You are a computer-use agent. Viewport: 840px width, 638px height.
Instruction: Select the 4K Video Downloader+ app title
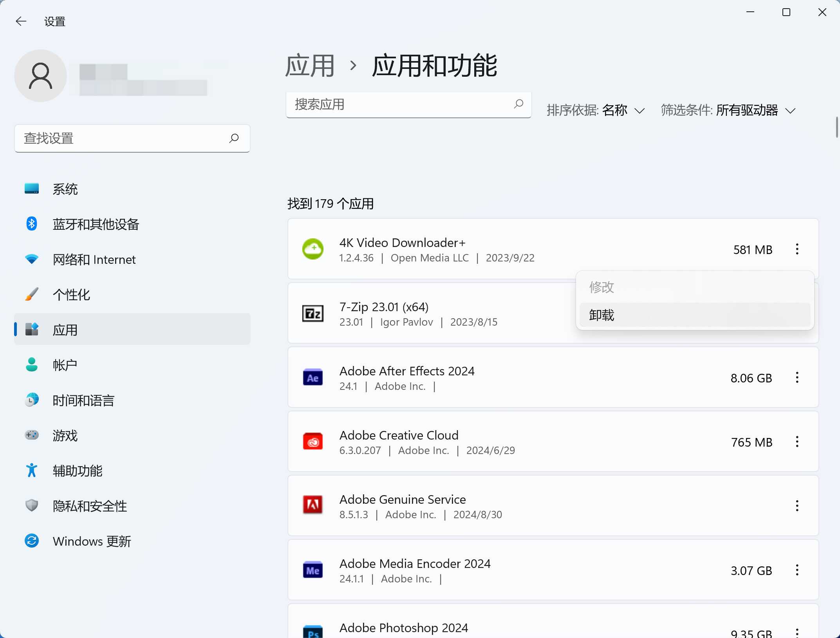point(403,243)
